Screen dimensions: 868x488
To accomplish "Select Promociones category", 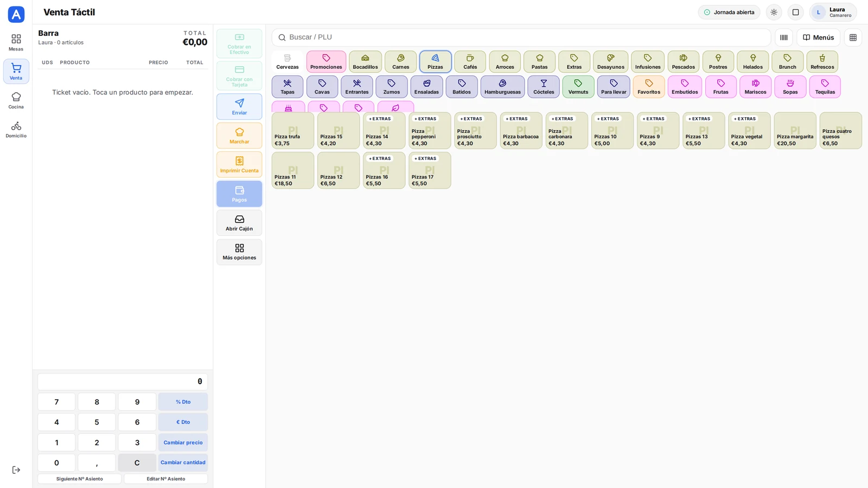I will [x=326, y=62].
